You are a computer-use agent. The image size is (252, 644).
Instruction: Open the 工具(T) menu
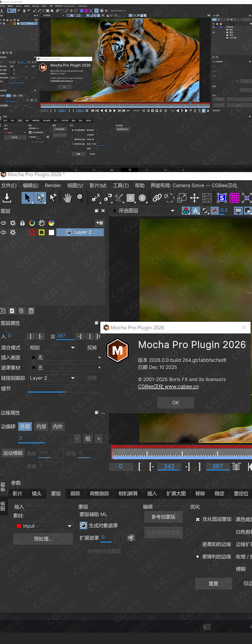click(121, 185)
